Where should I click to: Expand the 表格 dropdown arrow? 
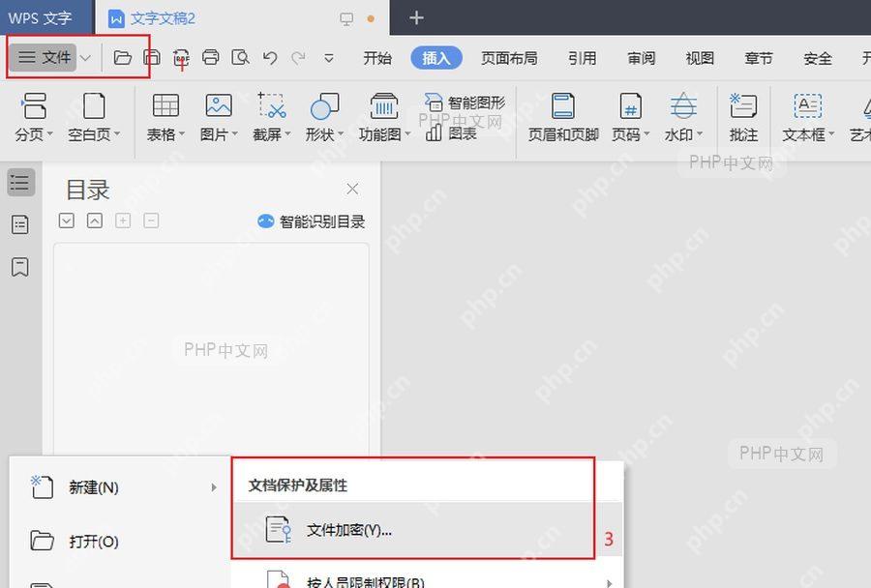tap(181, 133)
